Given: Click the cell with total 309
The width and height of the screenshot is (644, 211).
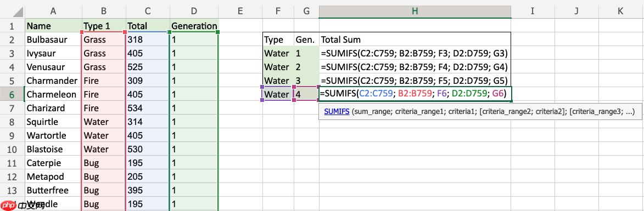Looking at the screenshot, I should (x=148, y=81).
